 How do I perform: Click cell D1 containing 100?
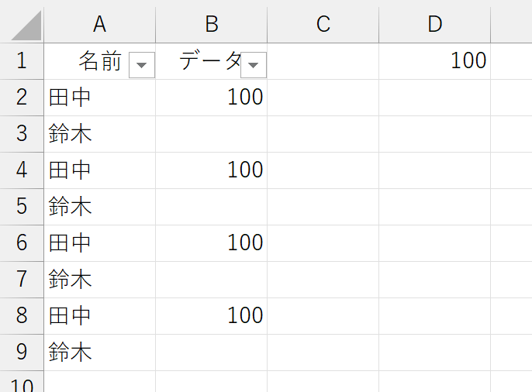434,61
